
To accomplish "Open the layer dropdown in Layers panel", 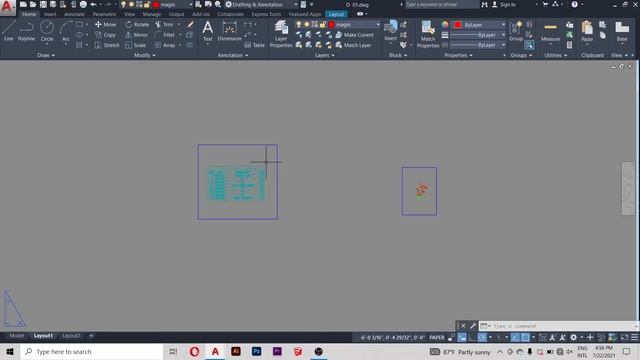I will pos(378,24).
